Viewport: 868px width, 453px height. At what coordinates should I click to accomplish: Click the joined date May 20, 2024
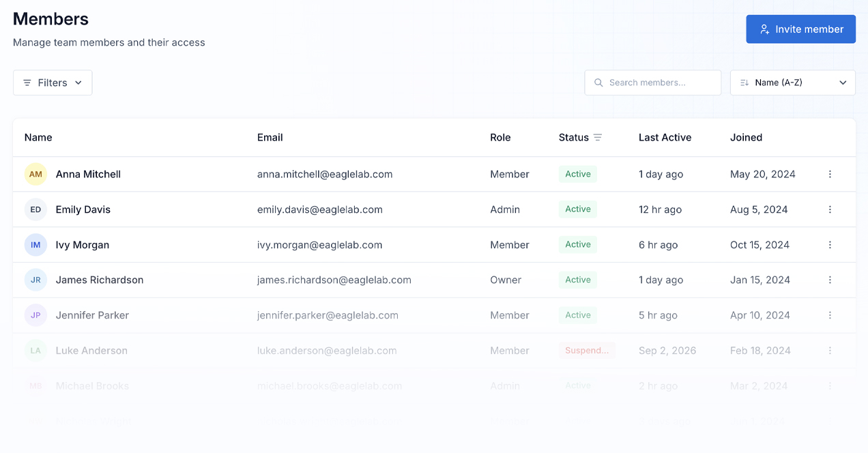click(x=763, y=174)
